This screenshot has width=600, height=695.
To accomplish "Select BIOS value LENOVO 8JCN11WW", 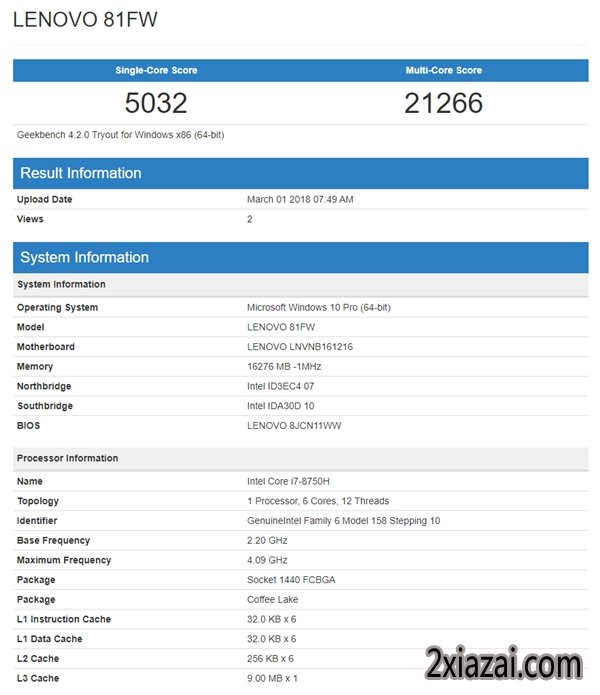I will pyautogui.click(x=294, y=426).
